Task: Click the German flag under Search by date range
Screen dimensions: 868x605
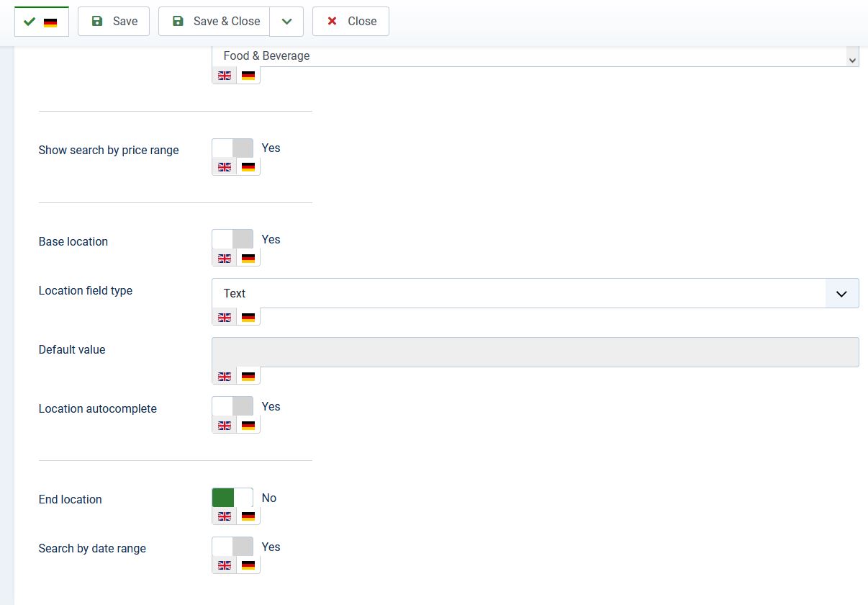Action: [x=248, y=565]
